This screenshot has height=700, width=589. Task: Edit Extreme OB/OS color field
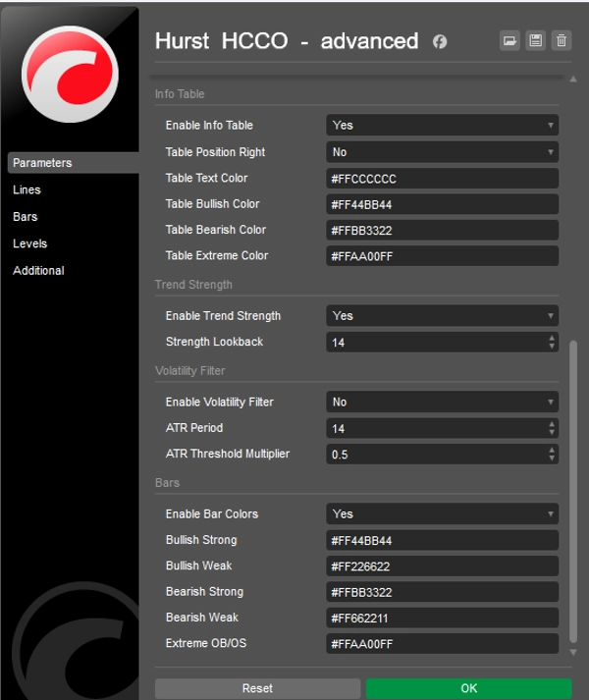(x=442, y=644)
